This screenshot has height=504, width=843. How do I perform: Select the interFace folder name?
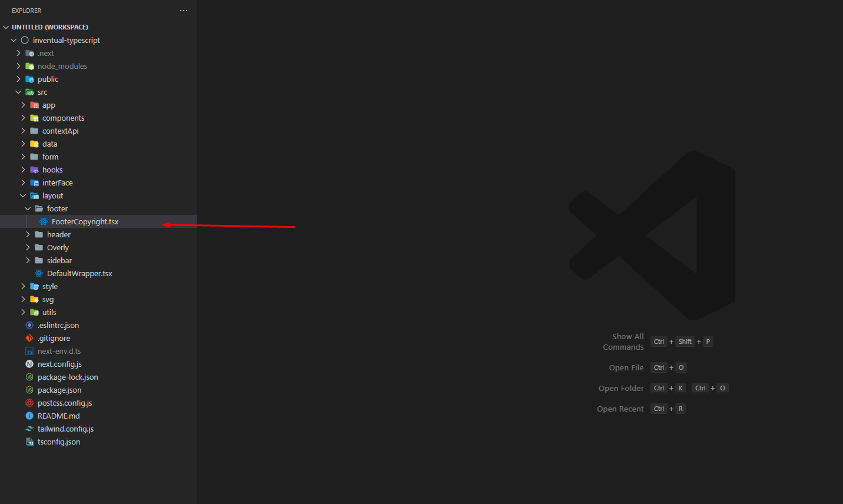58,183
